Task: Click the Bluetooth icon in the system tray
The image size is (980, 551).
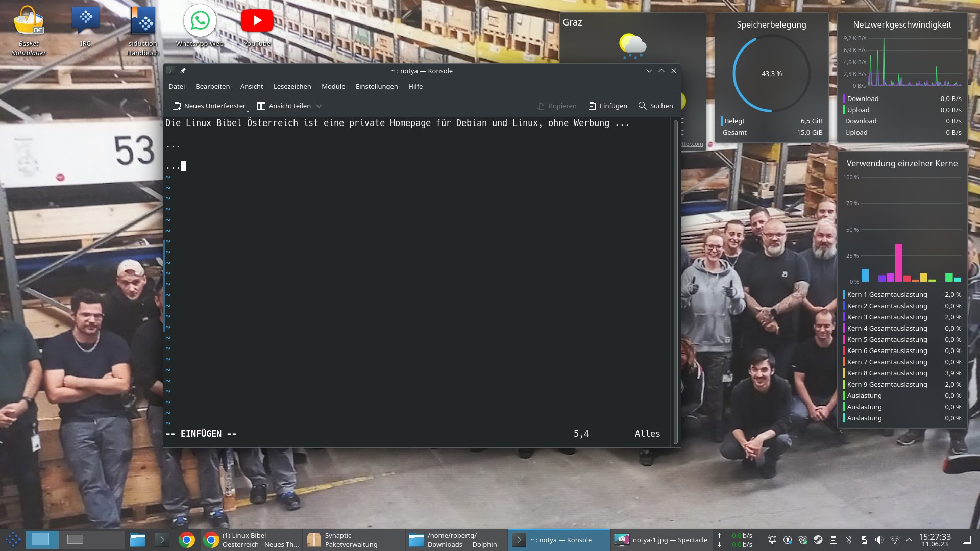Action: pos(849,539)
